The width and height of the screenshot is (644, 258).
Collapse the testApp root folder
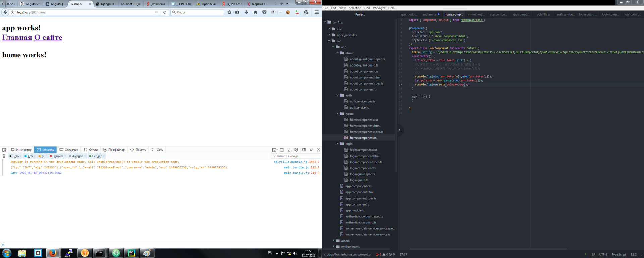point(325,22)
